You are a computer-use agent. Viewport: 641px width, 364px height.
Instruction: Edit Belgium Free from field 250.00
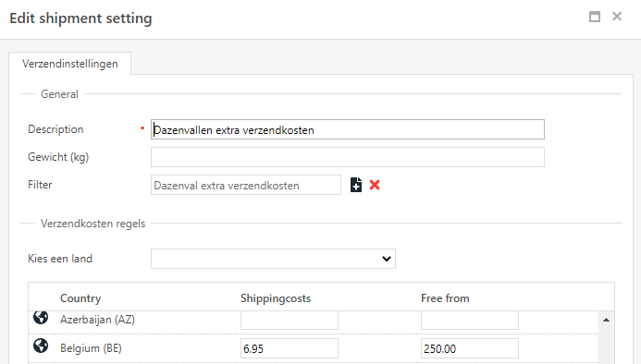pos(470,348)
